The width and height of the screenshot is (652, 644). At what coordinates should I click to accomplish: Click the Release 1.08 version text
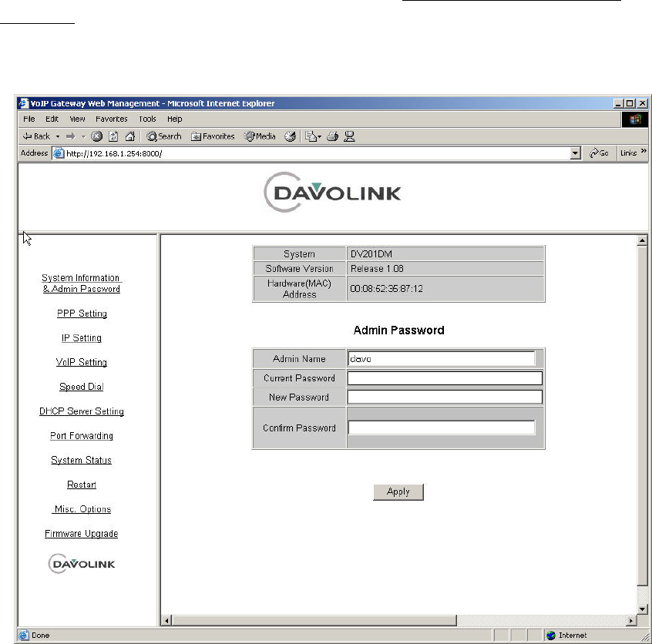(x=377, y=269)
